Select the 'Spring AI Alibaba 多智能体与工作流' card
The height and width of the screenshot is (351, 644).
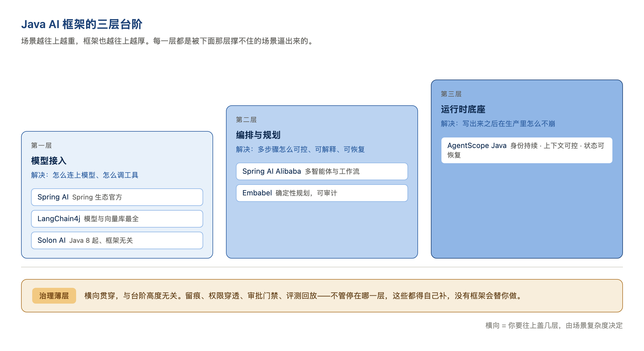click(322, 171)
